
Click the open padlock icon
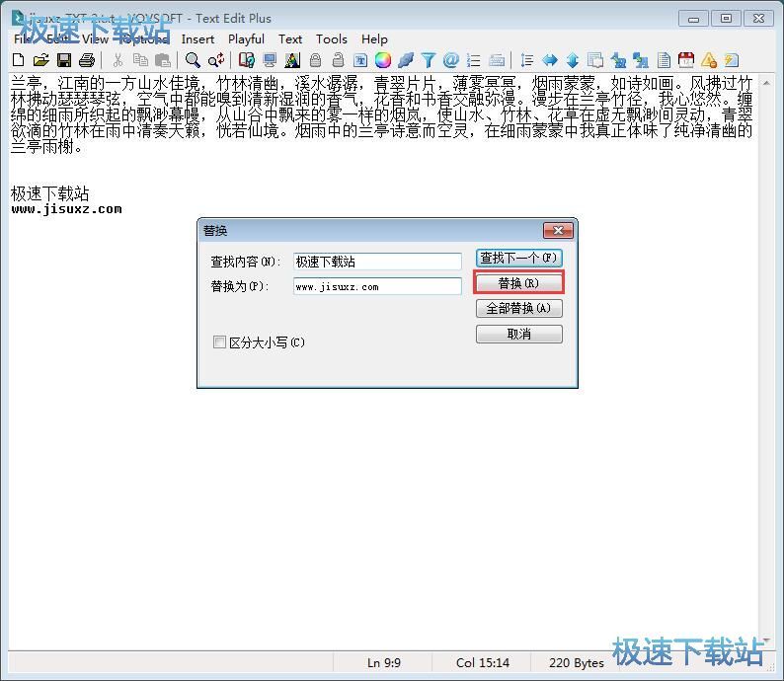point(339,60)
